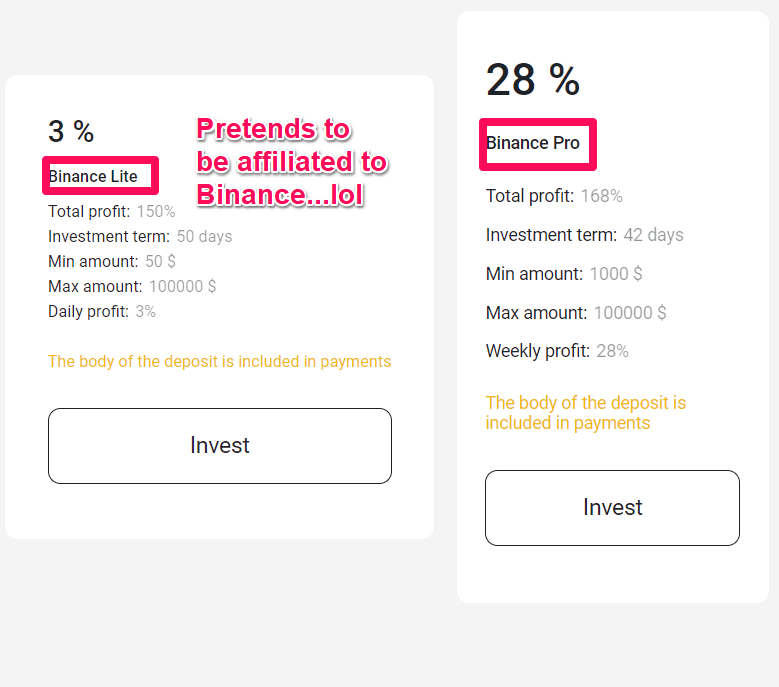Click Invest button in Binance Pro plan
Screen dimensions: 779x687
(612, 508)
